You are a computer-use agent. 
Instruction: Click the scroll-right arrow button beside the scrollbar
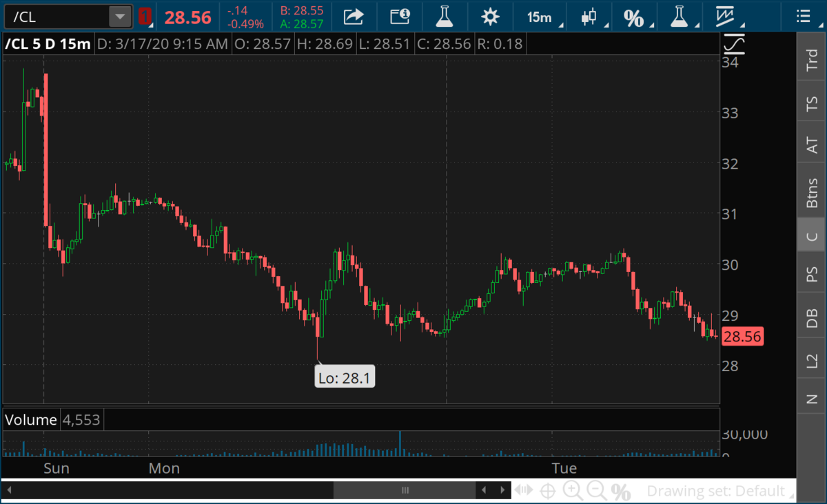point(501,490)
